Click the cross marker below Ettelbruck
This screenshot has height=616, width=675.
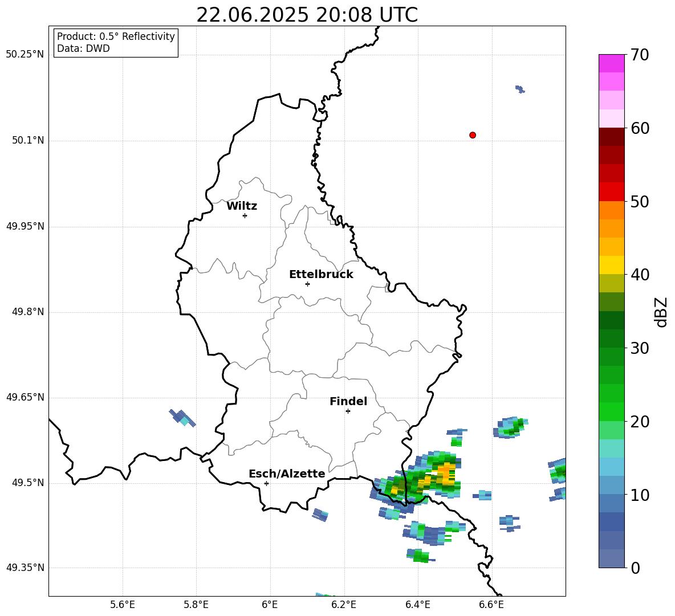point(307,284)
